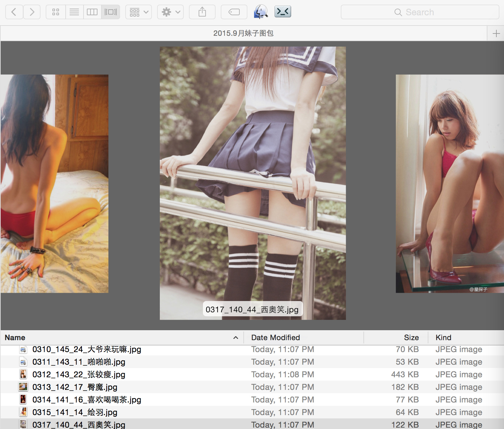The height and width of the screenshot is (429, 504).
Task: Launch the terminal toolbar shortcut
Action: click(283, 12)
